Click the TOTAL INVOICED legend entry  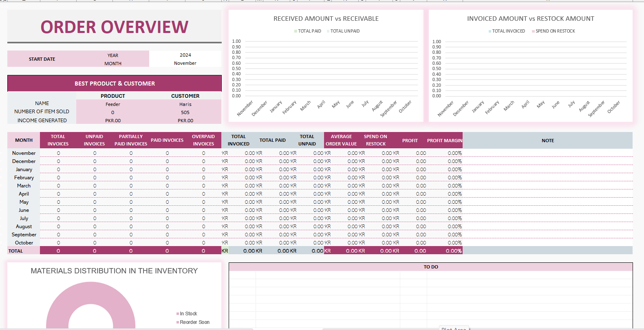[x=507, y=31]
